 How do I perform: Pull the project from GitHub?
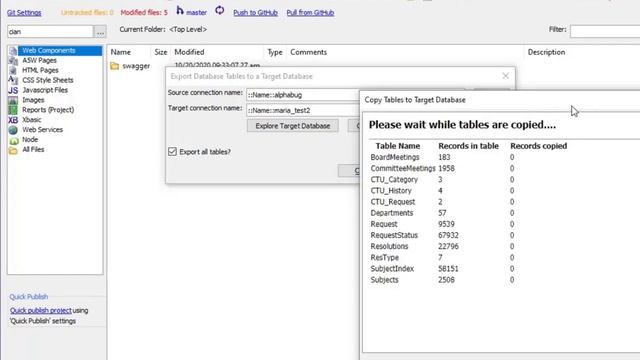310,13
